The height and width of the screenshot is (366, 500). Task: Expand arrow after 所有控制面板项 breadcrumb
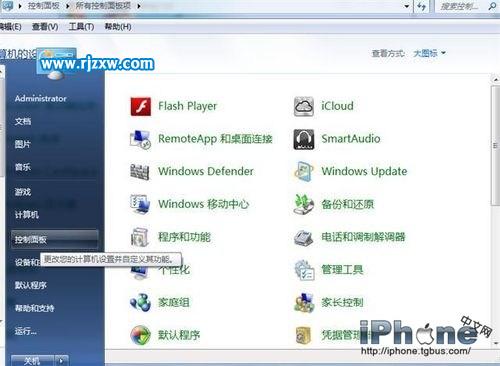[139, 6]
